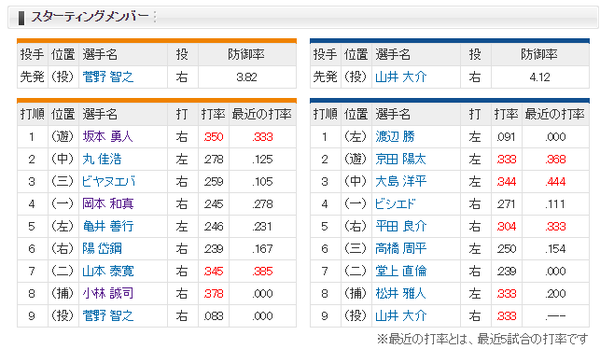
Task: Click player name 坂本 勇人
Action: click(x=108, y=137)
